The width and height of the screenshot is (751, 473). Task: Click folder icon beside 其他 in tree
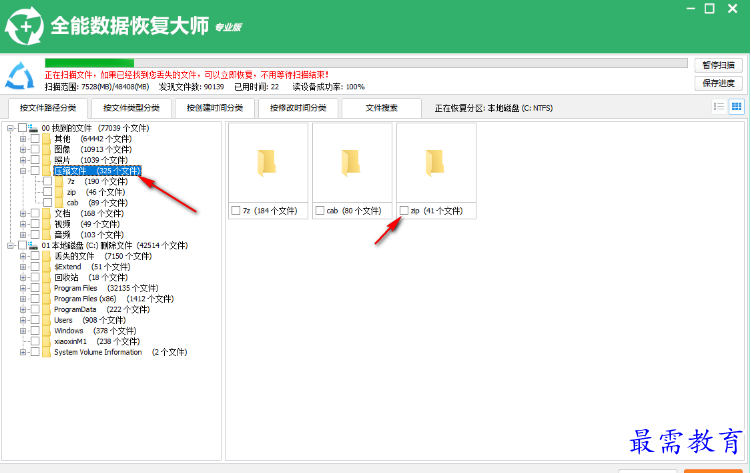click(46, 139)
